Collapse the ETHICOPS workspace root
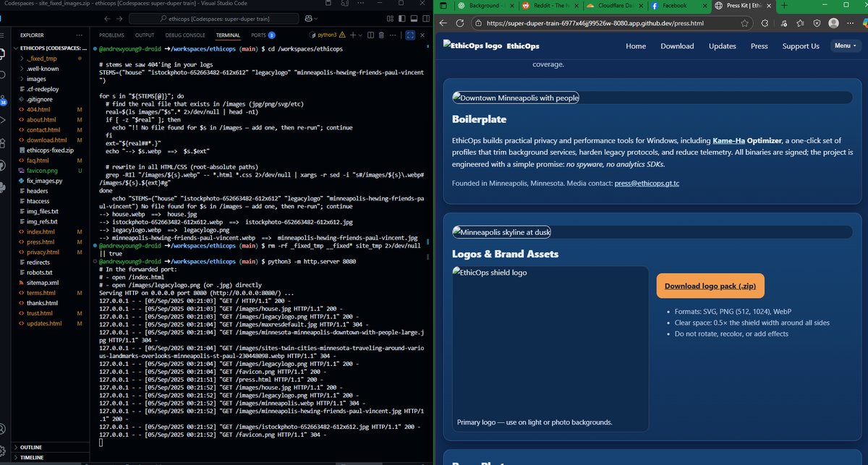Image resolution: width=868 pixels, height=465 pixels. tap(51, 48)
